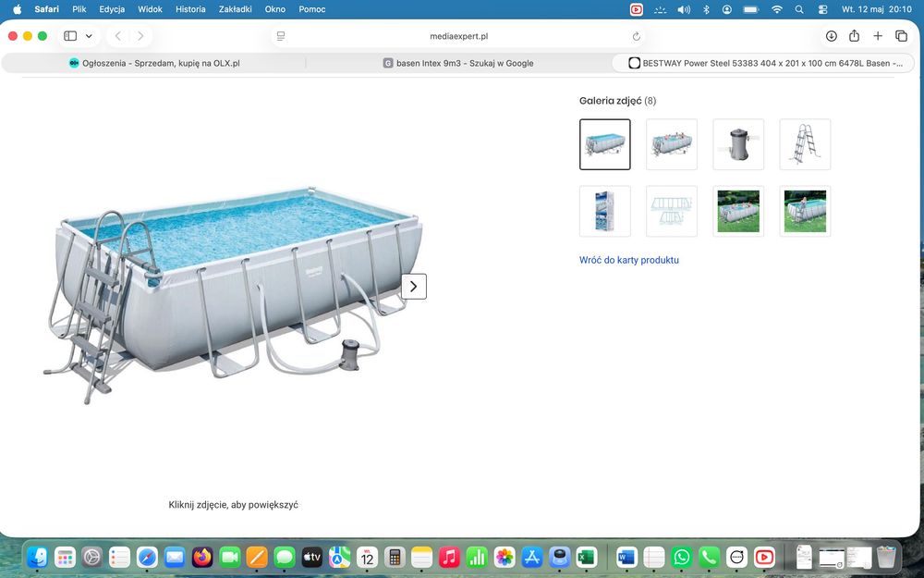Open Photos from the Dock
The height and width of the screenshot is (578, 924).
(505, 557)
